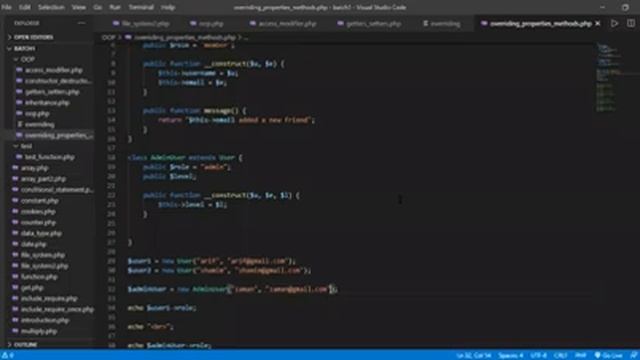Open multiply.php in Explorer
This screenshot has height=360, width=640.
click(39, 331)
